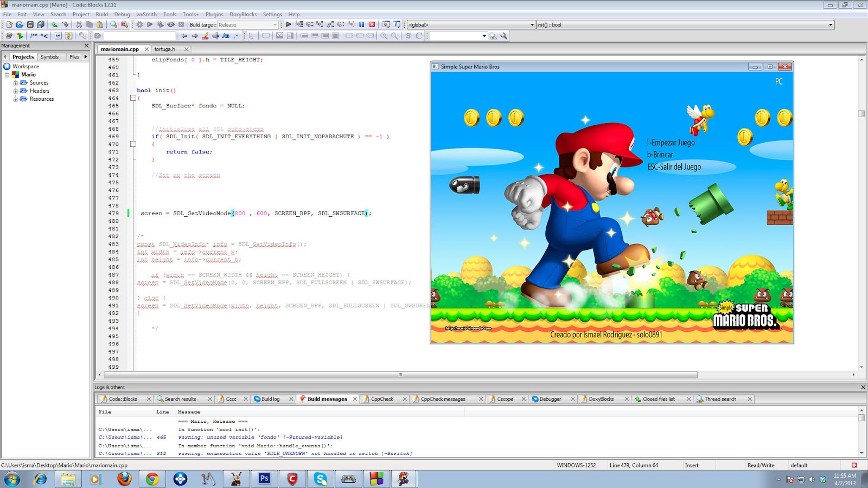This screenshot has height=488, width=868.
Task: Click the highlighter pen icon
Action: click(x=205, y=36)
